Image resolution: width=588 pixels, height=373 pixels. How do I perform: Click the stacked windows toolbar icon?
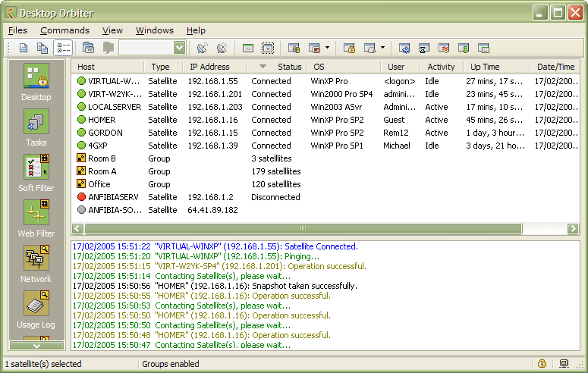pos(89,48)
